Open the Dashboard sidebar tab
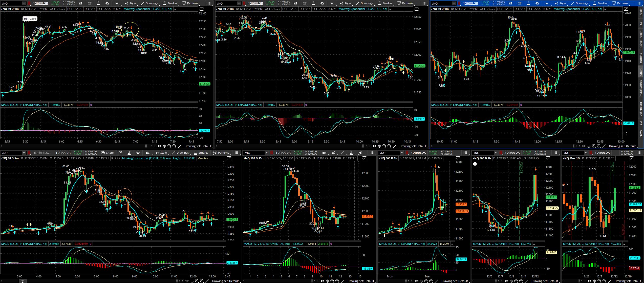 click(x=641, y=109)
